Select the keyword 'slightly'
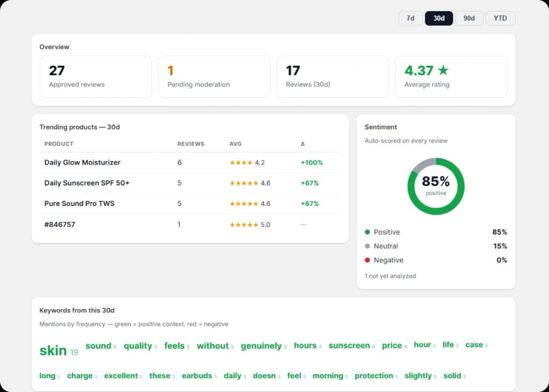This screenshot has width=549, height=392. click(418, 376)
